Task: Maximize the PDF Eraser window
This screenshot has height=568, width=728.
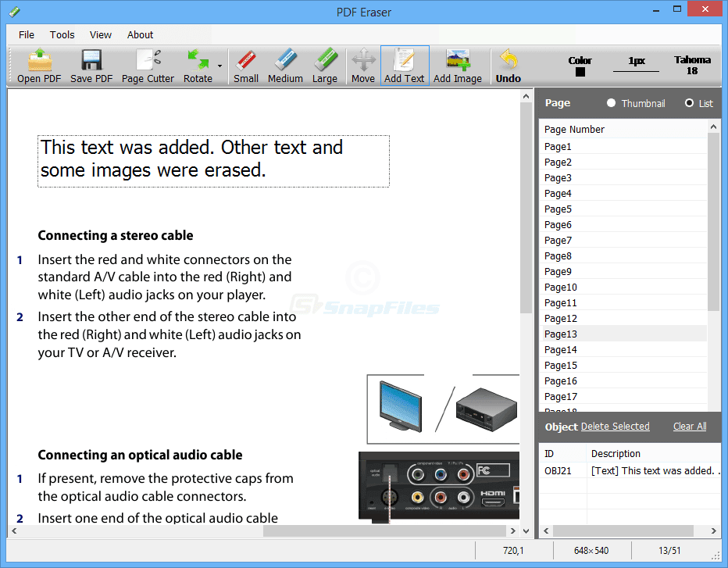Action: (677, 9)
